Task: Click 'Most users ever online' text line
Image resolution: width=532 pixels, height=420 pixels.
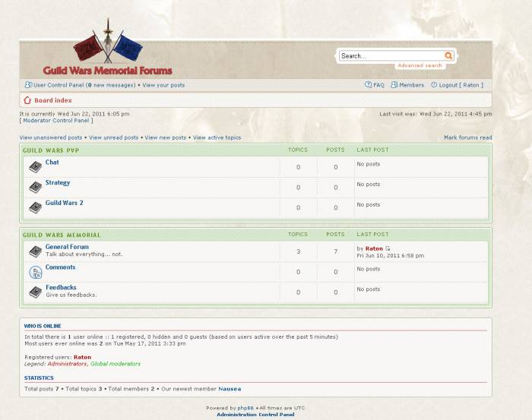Action: [x=105, y=344]
